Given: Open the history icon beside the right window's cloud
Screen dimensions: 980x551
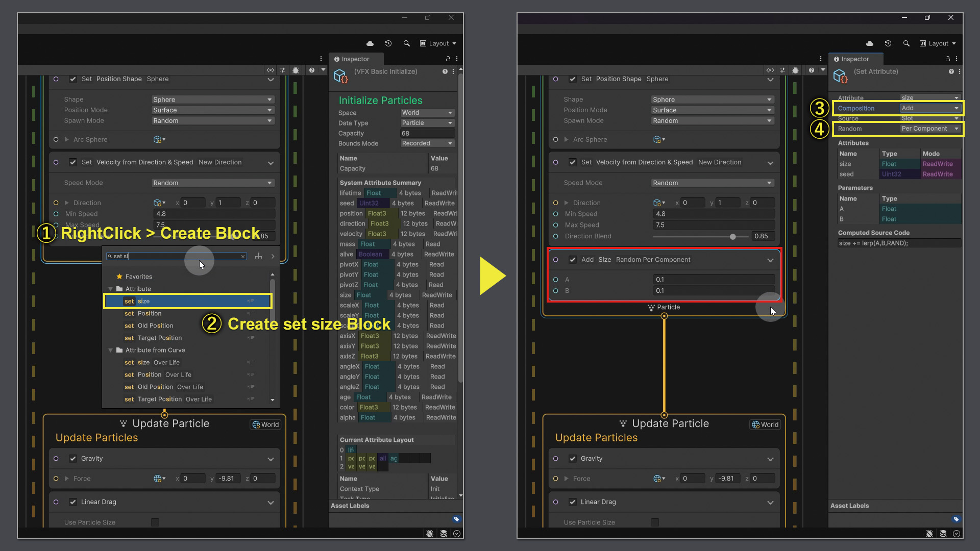Looking at the screenshot, I should point(888,43).
